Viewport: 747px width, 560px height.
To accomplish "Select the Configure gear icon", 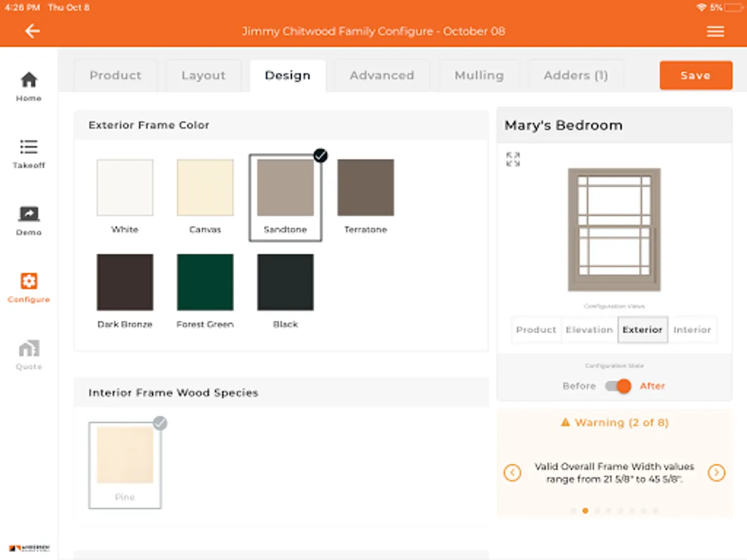I will click(29, 281).
